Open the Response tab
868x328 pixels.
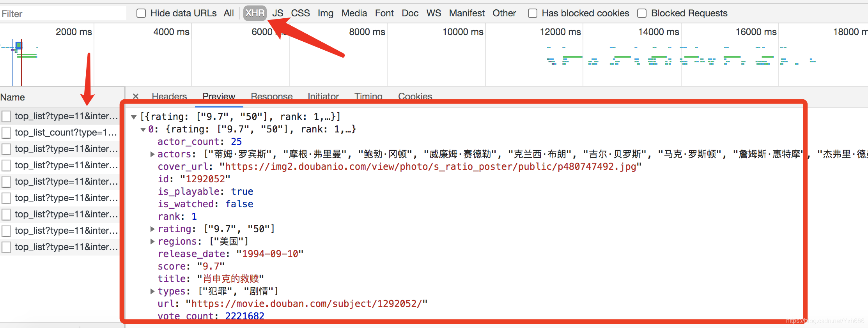pos(272,96)
